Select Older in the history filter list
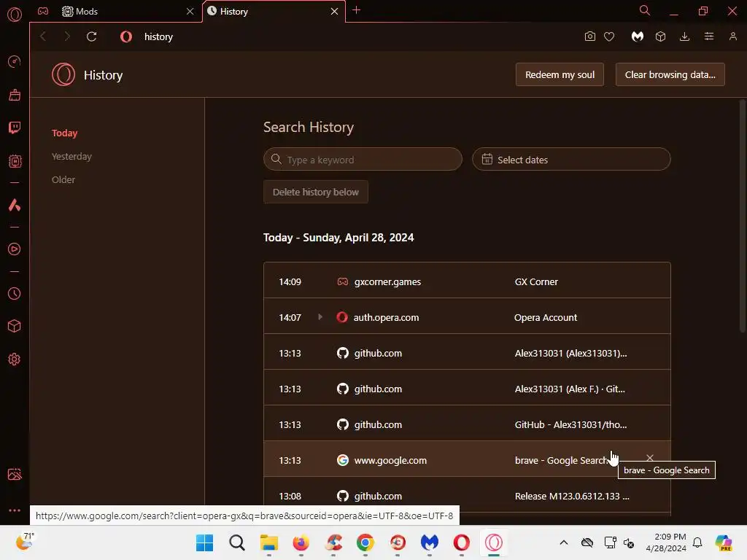747x560 pixels. pyautogui.click(x=63, y=179)
